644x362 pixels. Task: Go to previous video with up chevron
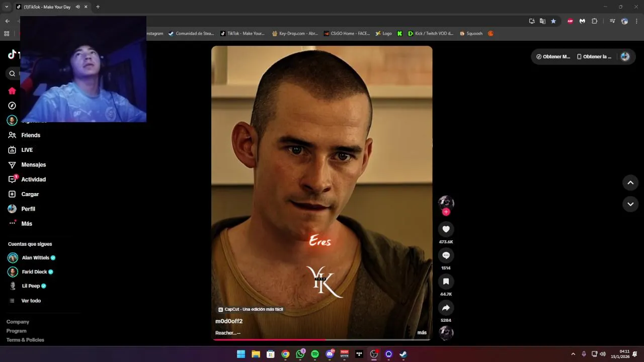pyautogui.click(x=630, y=183)
